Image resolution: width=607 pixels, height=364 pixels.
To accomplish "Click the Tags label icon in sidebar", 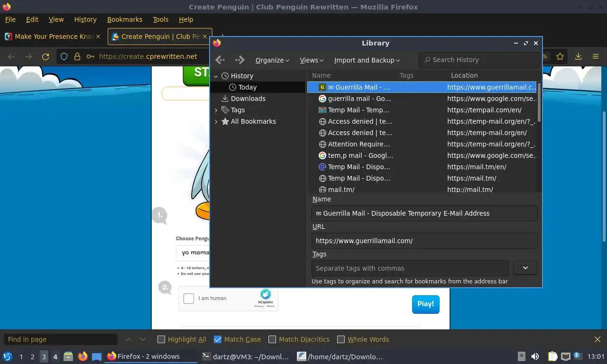I will tap(225, 110).
